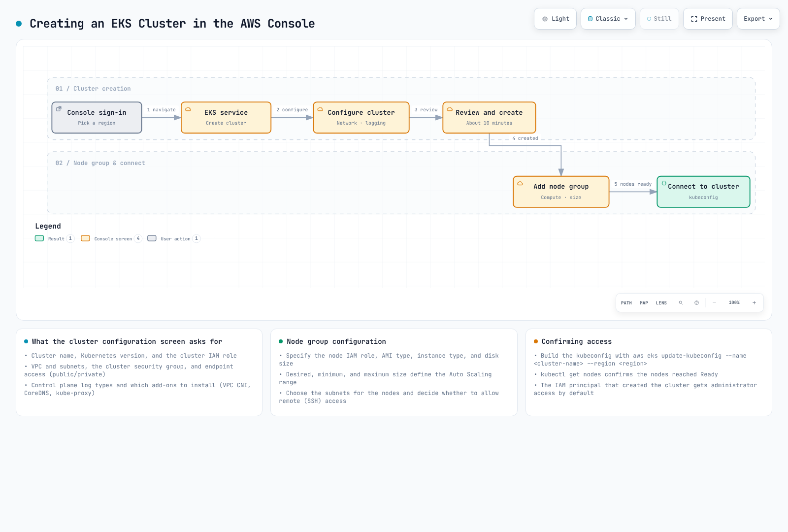Click the Light theme button label
Viewport: 788px width, 532px height.
[x=560, y=19]
